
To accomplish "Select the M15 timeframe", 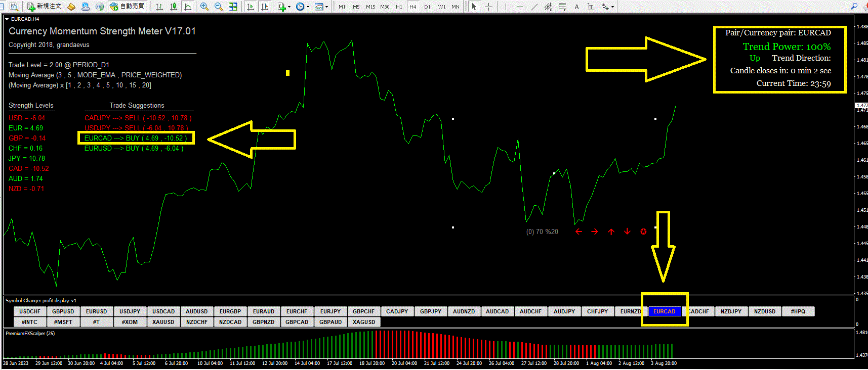I will click(x=370, y=7).
